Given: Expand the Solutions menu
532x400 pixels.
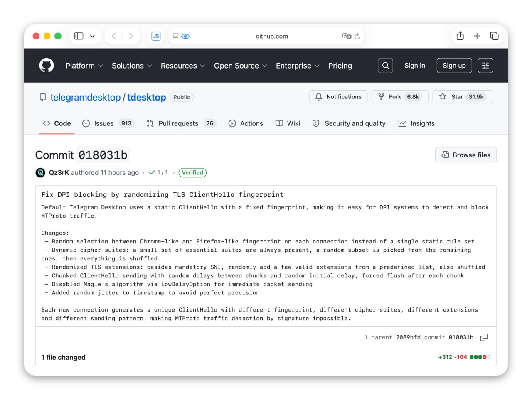Looking at the screenshot, I should (132, 66).
